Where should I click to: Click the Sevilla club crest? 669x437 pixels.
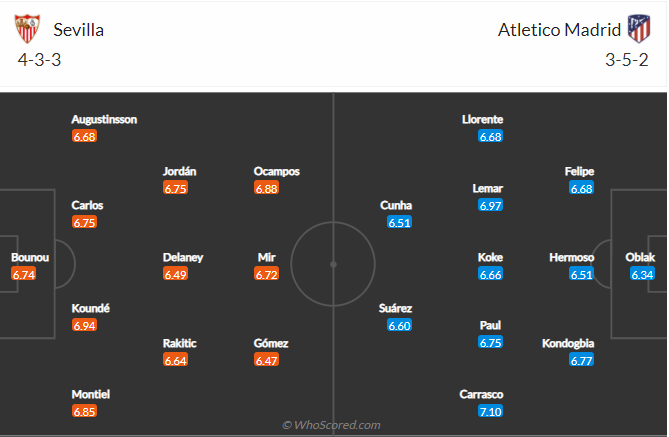click(x=28, y=29)
